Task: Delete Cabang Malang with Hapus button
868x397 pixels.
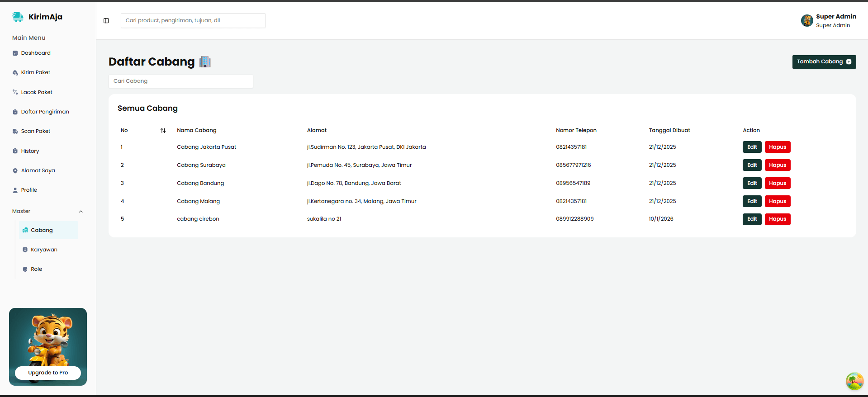Action: pyautogui.click(x=778, y=201)
